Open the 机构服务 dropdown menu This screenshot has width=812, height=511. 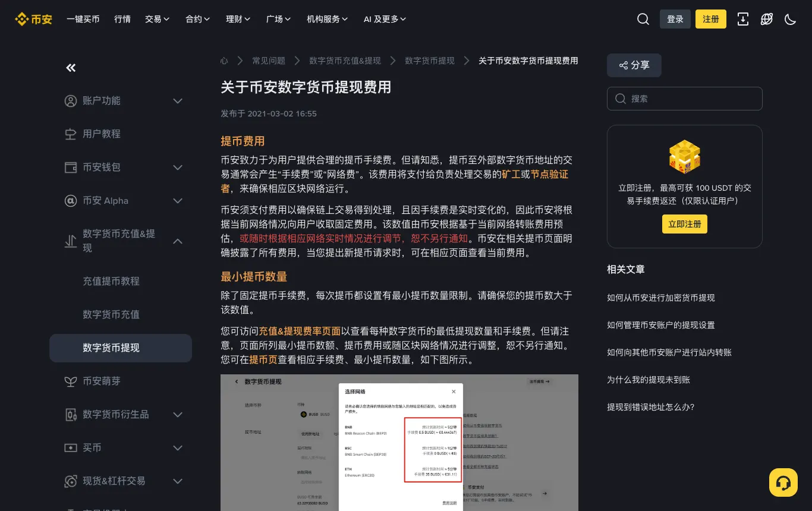328,19
